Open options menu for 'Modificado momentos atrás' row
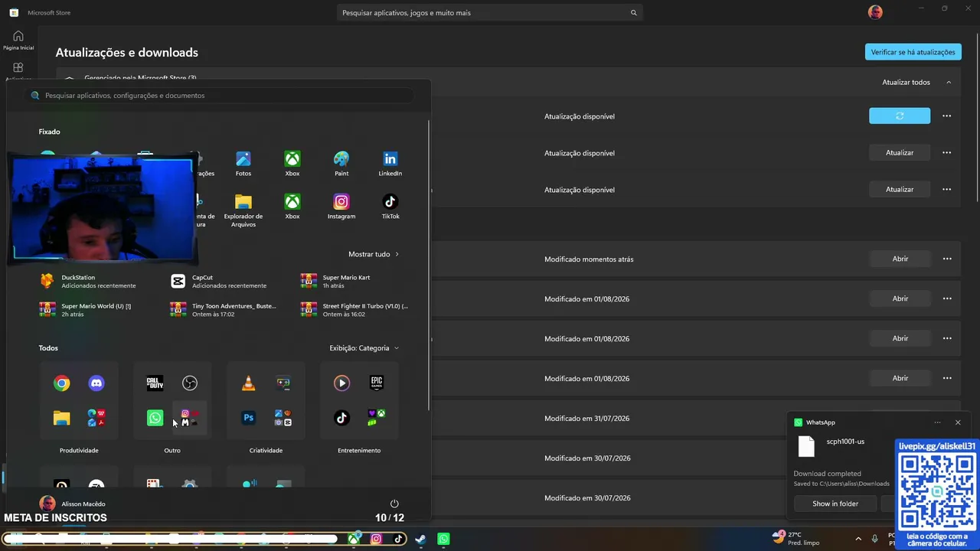This screenshot has height=551, width=980. pyautogui.click(x=947, y=259)
